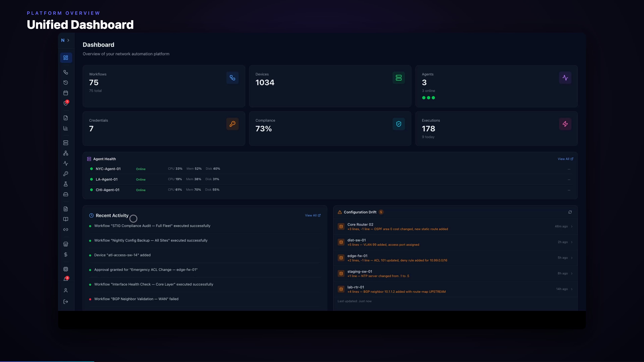644x362 pixels.
Task: Click the logout icon at sidebar bottom
Action: tap(66, 301)
